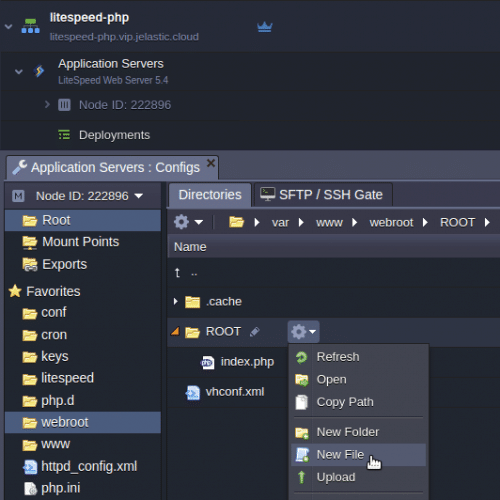Open the Deployments row

[114, 135]
